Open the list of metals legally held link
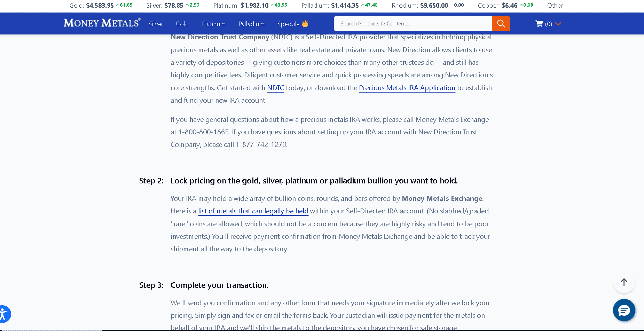The image size is (644, 331). pyautogui.click(x=253, y=211)
